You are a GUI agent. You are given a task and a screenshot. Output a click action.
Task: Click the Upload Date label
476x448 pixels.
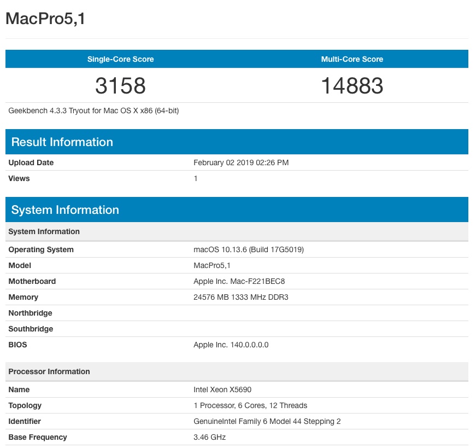[31, 162]
